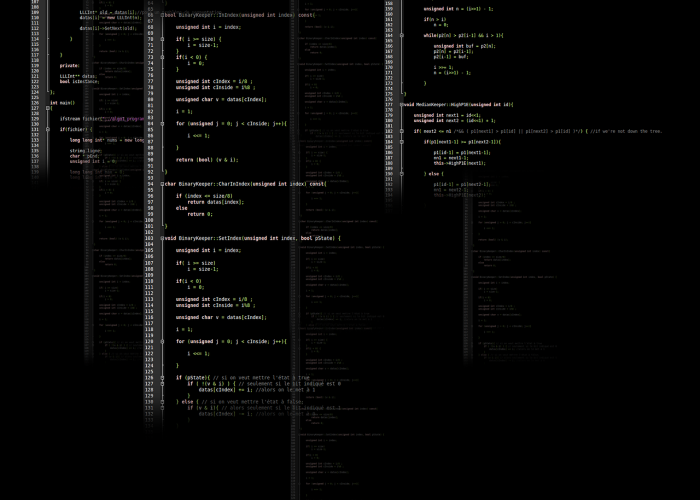Fold the if(pState) block
Viewport: 700px width, 500px height.
(162, 378)
